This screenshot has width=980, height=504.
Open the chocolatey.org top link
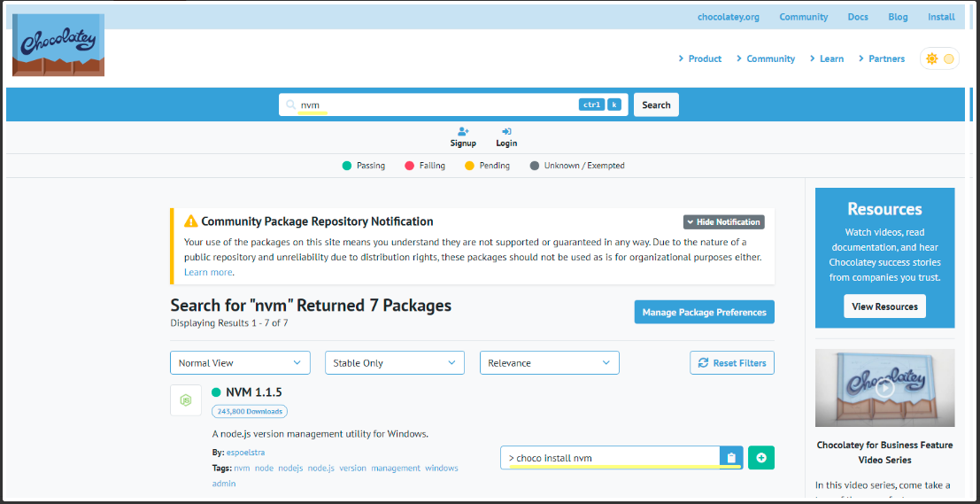(x=729, y=17)
